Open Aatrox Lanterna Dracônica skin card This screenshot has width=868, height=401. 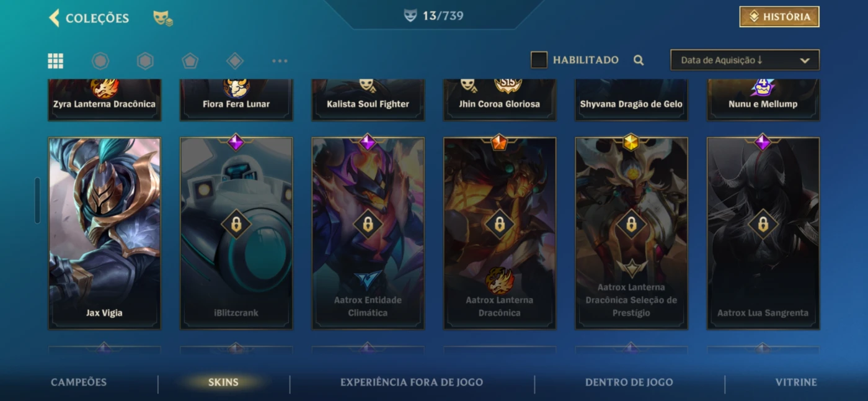tap(500, 233)
